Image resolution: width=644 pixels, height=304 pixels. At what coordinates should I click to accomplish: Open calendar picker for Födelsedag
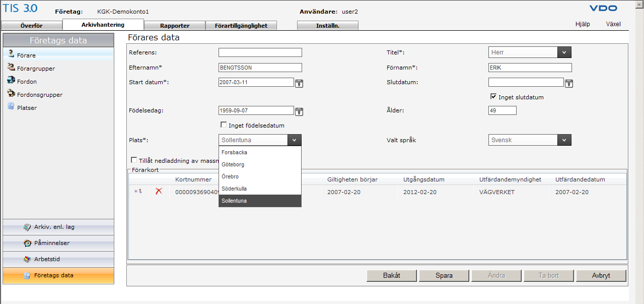click(299, 111)
